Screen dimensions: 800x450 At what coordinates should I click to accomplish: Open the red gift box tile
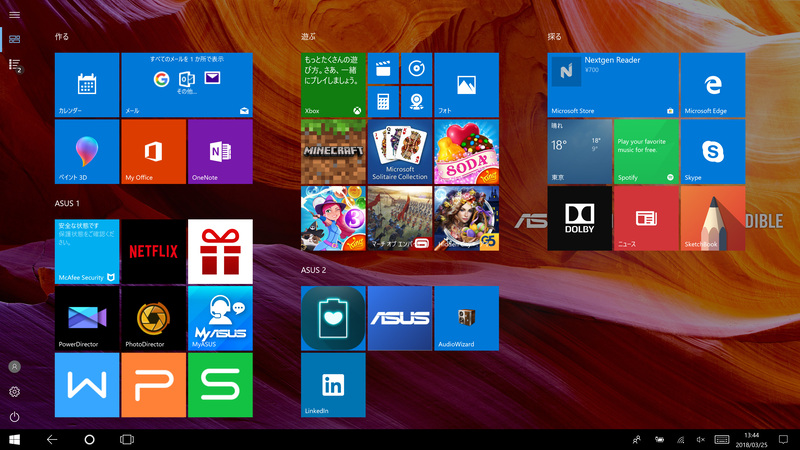[220, 252]
